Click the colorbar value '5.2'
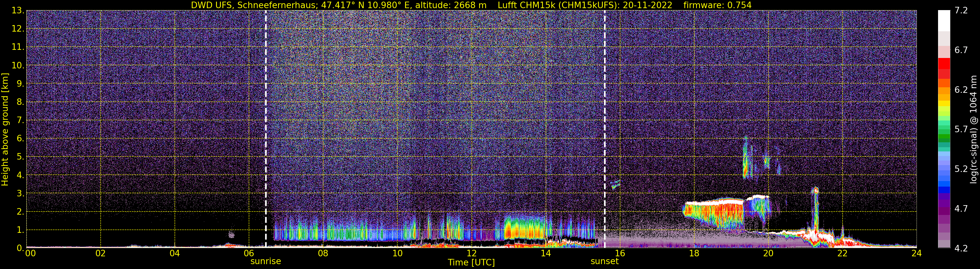The image size is (980, 269). click(x=961, y=169)
